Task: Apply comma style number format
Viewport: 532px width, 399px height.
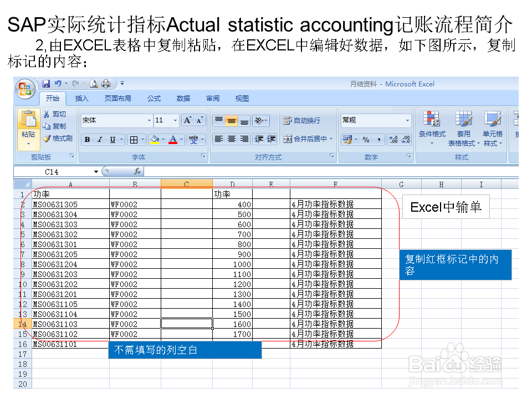Action: pos(378,140)
